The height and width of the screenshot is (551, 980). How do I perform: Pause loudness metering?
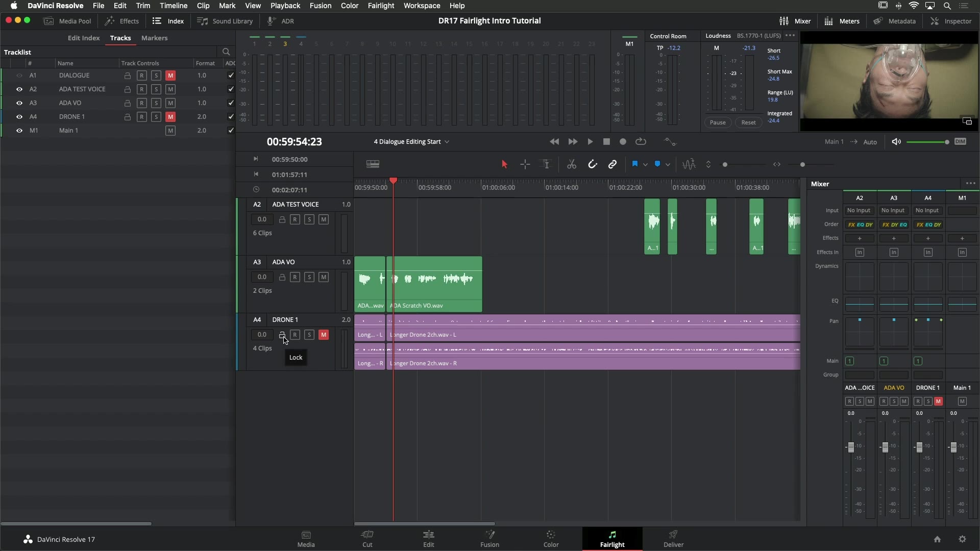point(718,122)
